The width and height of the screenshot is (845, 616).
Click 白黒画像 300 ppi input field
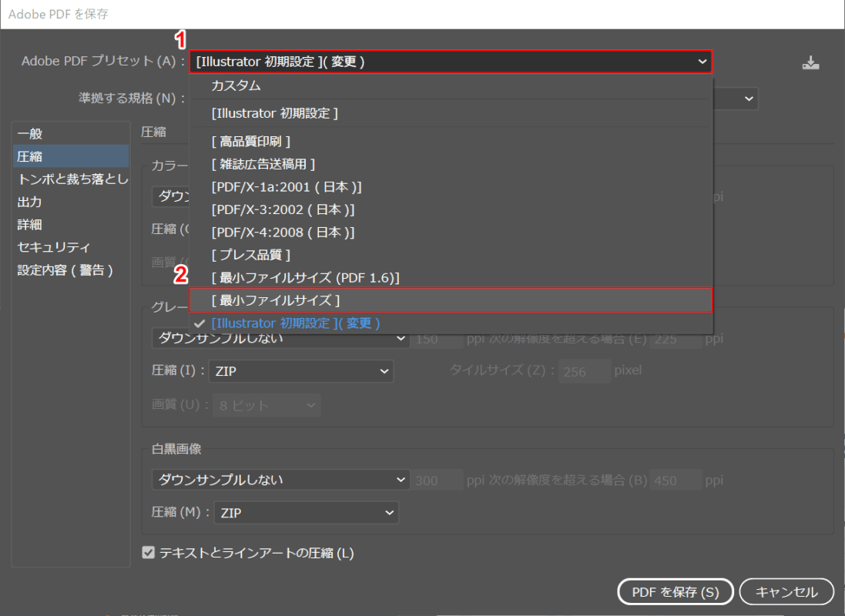tap(437, 480)
